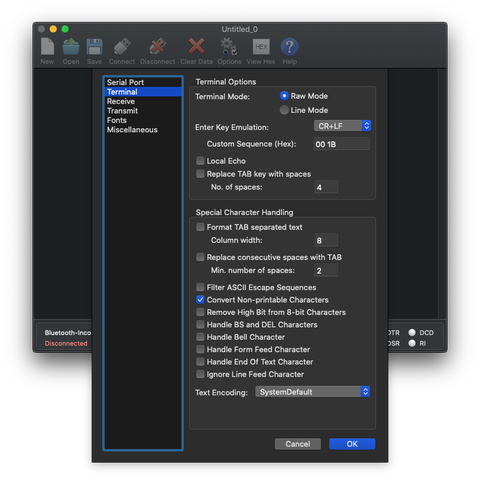Check Ignore Line Feed Character
Viewport: 480px width, 478px height.
[200, 374]
